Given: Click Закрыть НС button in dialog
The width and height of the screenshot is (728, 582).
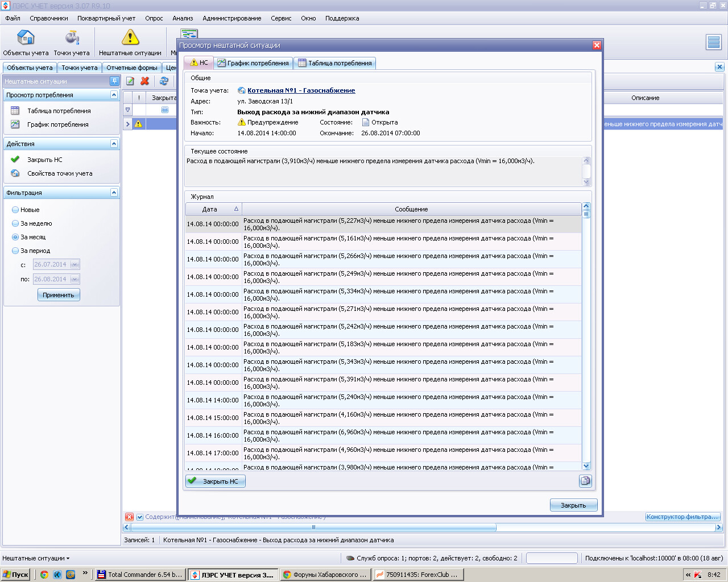Looking at the screenshot, I should point(216,481).
